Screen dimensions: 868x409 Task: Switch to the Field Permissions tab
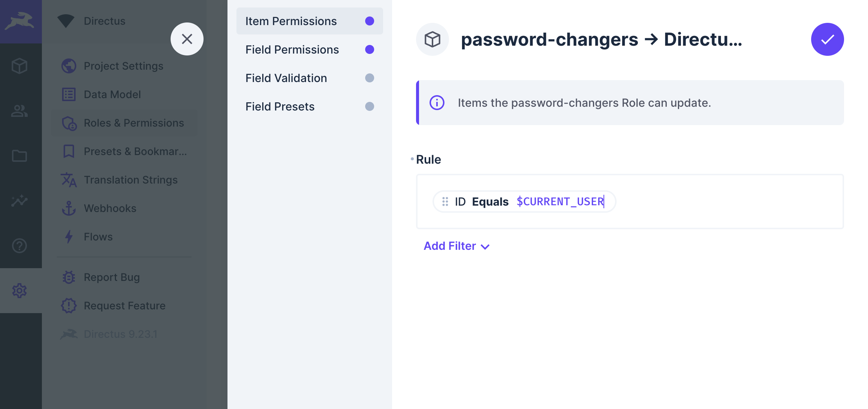click(x=292, y=49)
